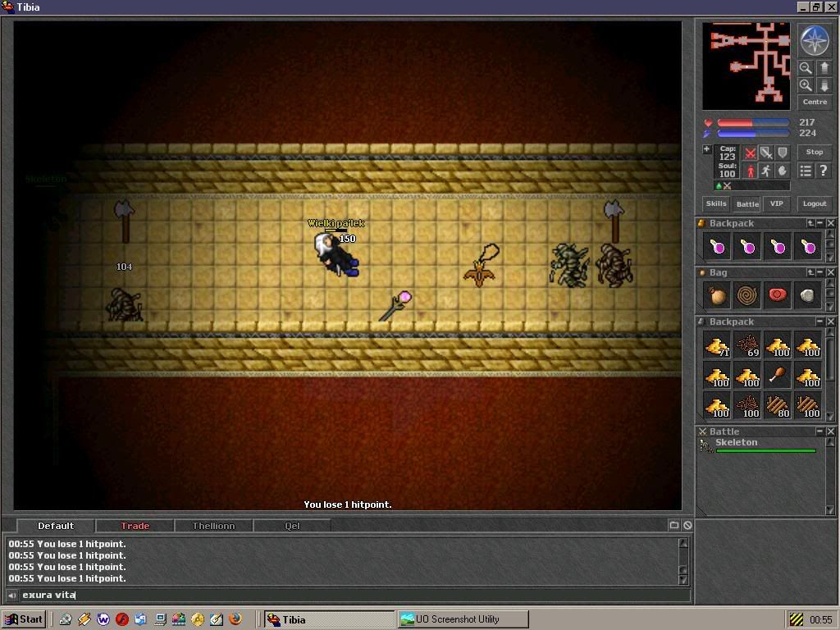The image size is (840, 630).
Task: Select the bolts stack of 100
Action: pyautogui.click(x=808, y=406)
